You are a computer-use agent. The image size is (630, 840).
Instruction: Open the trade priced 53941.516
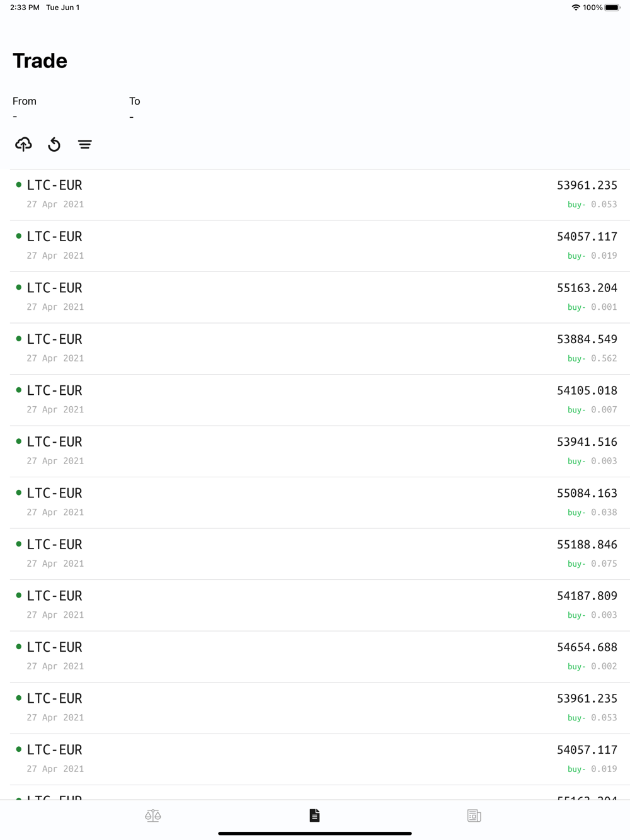[x=320, y=451]
